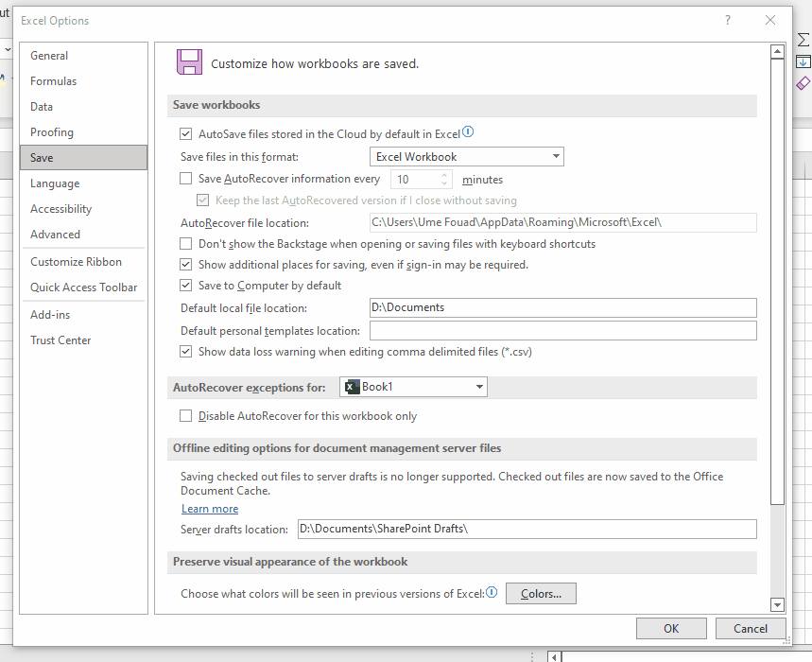
Task: Enable Save AutoRecover information checkbox
Action: 186,179
